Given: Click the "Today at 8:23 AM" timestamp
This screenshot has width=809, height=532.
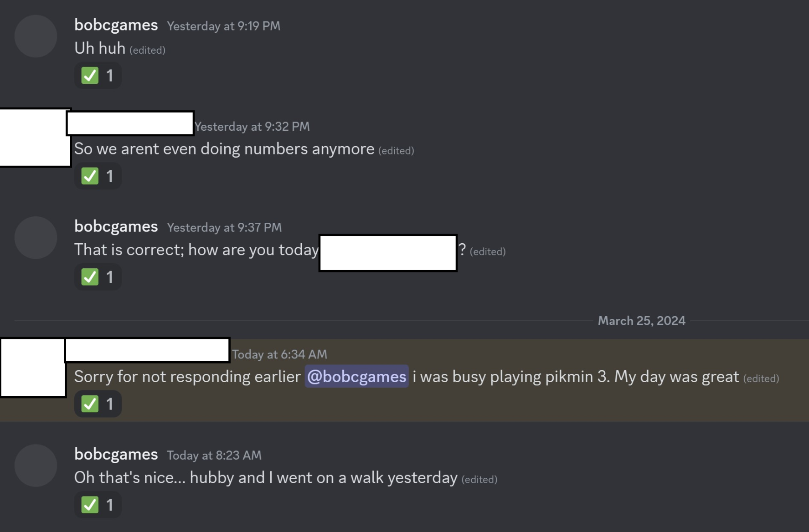Looking at the screenshot, I should pyautogui.click(x=214, y=455).
